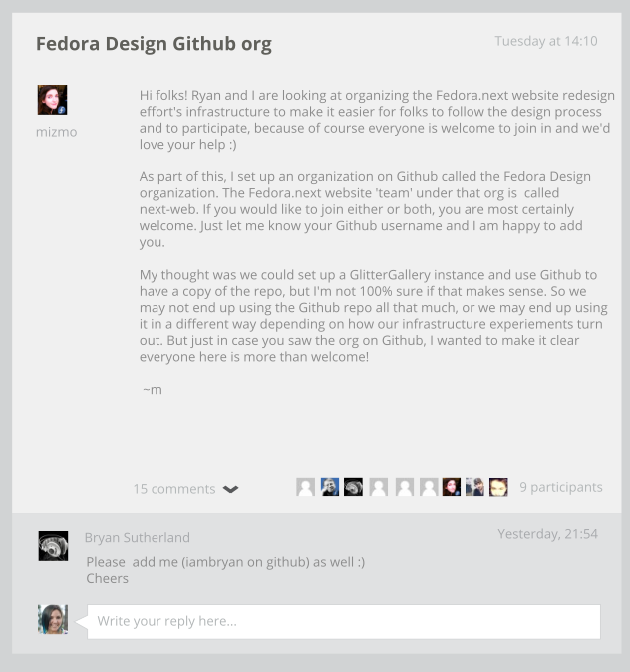Open the Fedora Design Github org thread title
630x672 pixels.
point(154,44)
